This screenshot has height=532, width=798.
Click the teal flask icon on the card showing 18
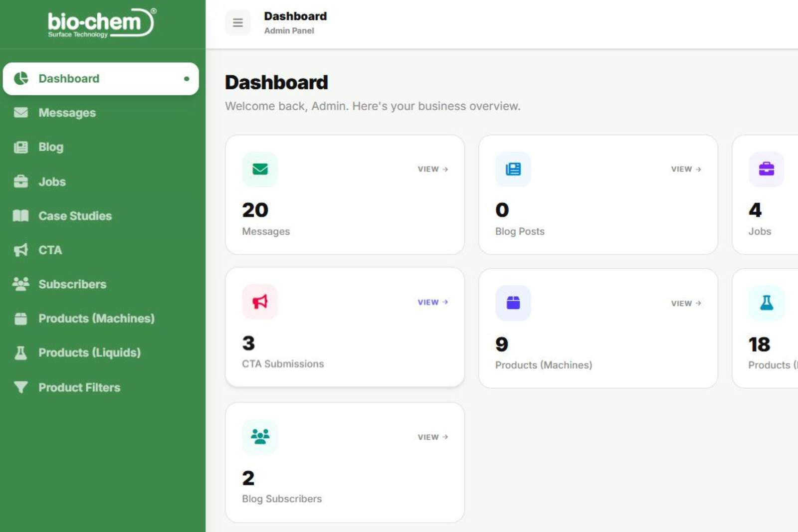767,303
